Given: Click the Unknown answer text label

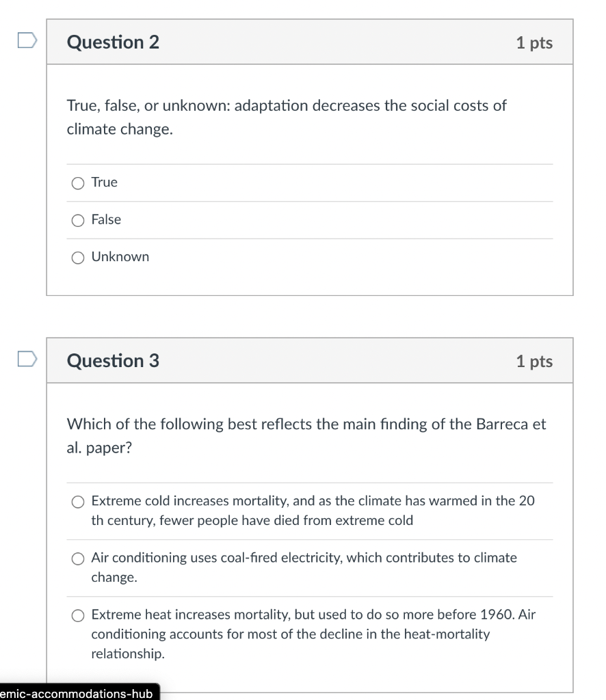Looking at the screenshot, I should coord(120,256).
